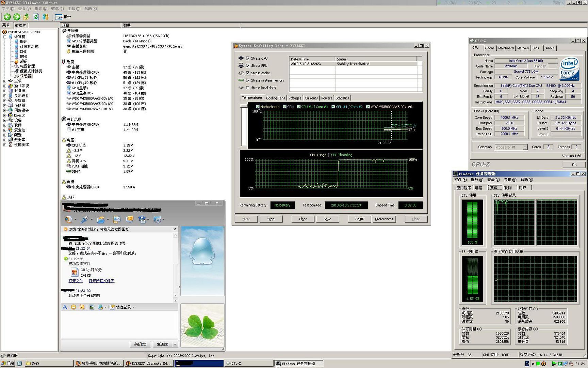Start a video call via webcam icon
The image size is (588, 368).
pyautogui.click(x=68, y=220)
